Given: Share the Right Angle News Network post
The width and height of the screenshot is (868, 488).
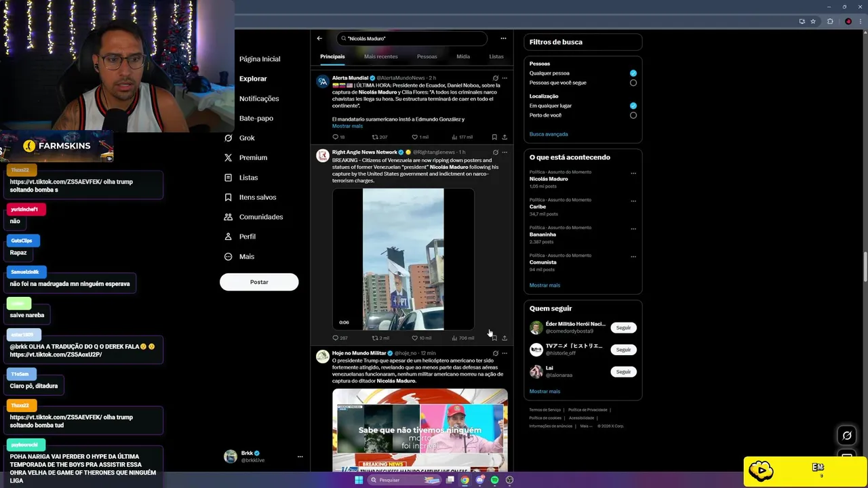Looking at the screenshot, I should tap(505, 338).
